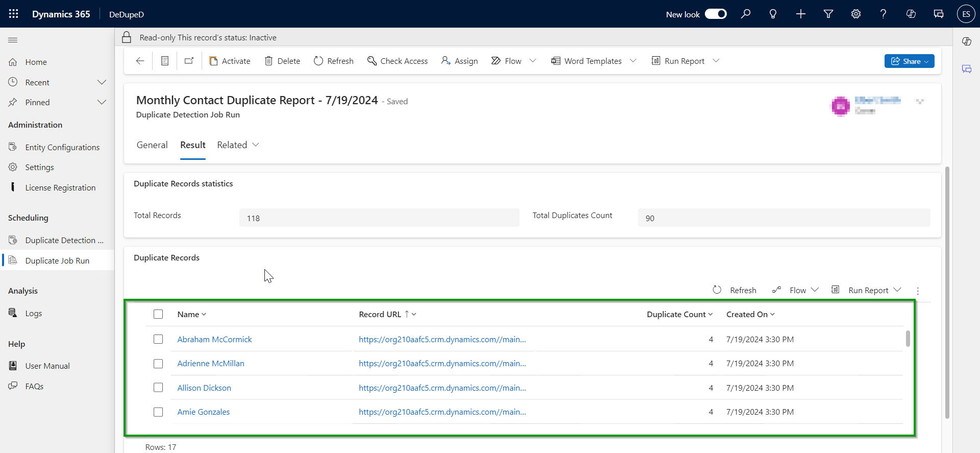Click Check Access
980x453 pixels.
tap(398, 61)
